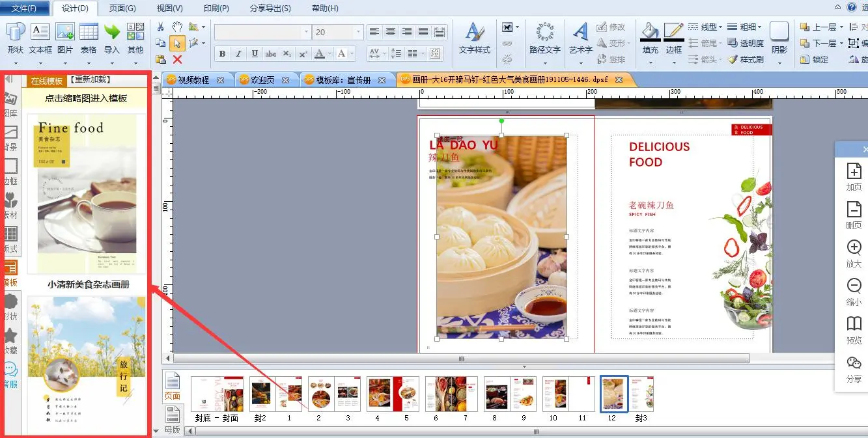The image size is (868, 438).
Task: Click the 重新加载 reload link
Action: 91,79
